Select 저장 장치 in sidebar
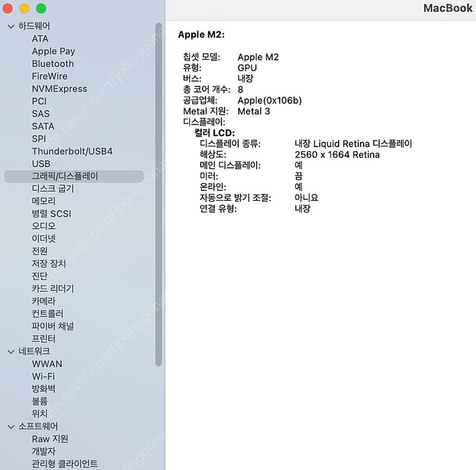The height and width of the screenshot is (470, 476). point(49,264)
